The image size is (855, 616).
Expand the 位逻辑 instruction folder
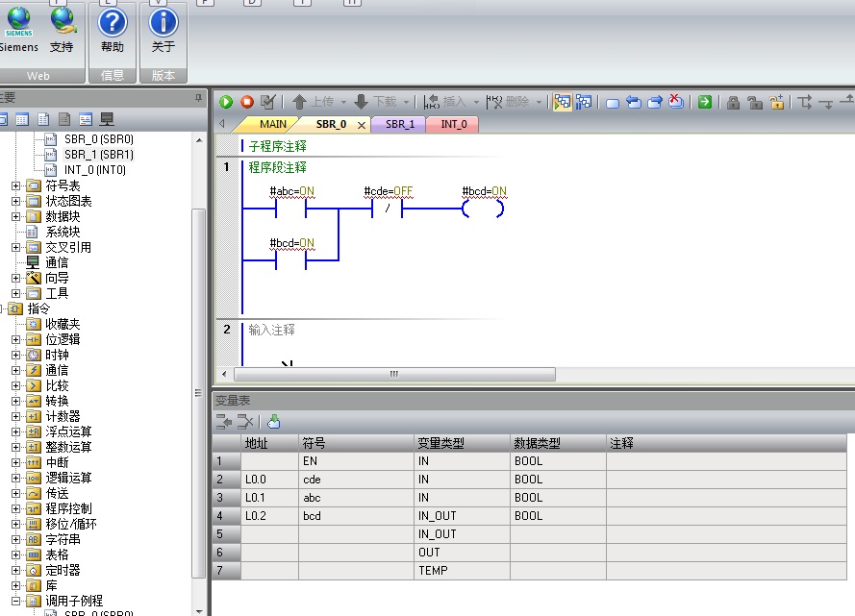click(x=15, y=339)
